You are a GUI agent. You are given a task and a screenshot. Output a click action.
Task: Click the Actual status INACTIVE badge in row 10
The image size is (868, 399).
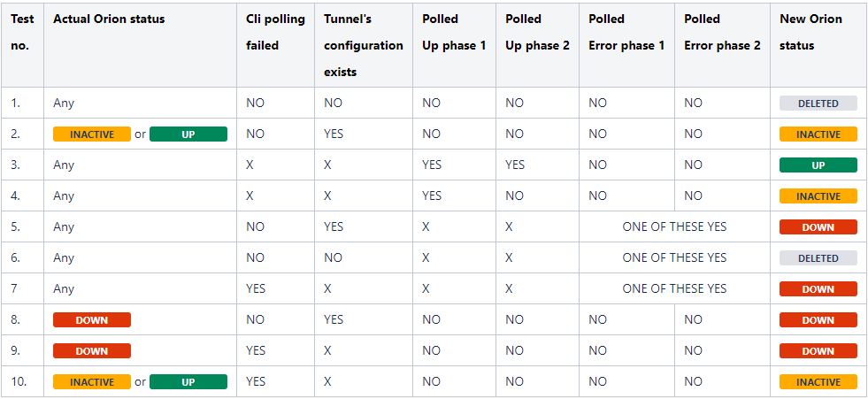[x=92, y=382]
